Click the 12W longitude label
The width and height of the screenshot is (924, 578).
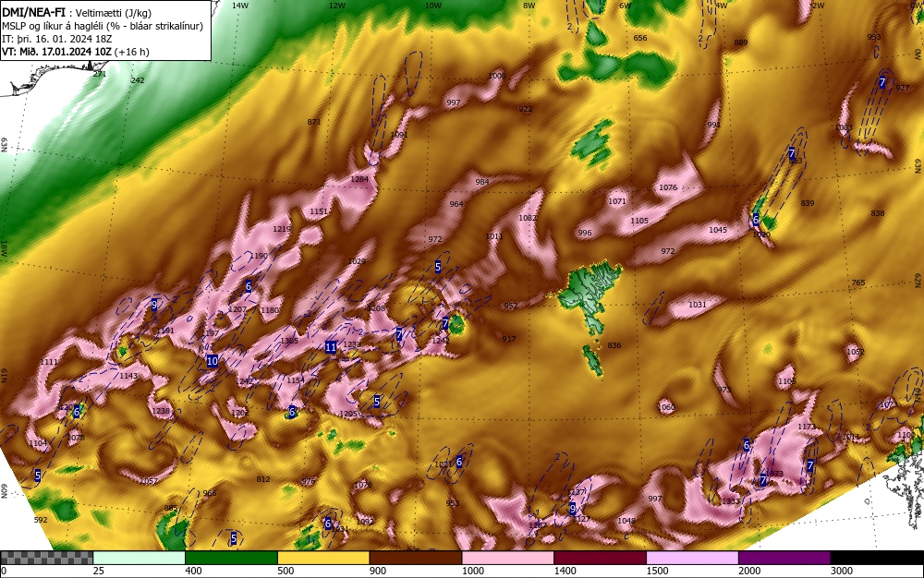tap(337, 6)
